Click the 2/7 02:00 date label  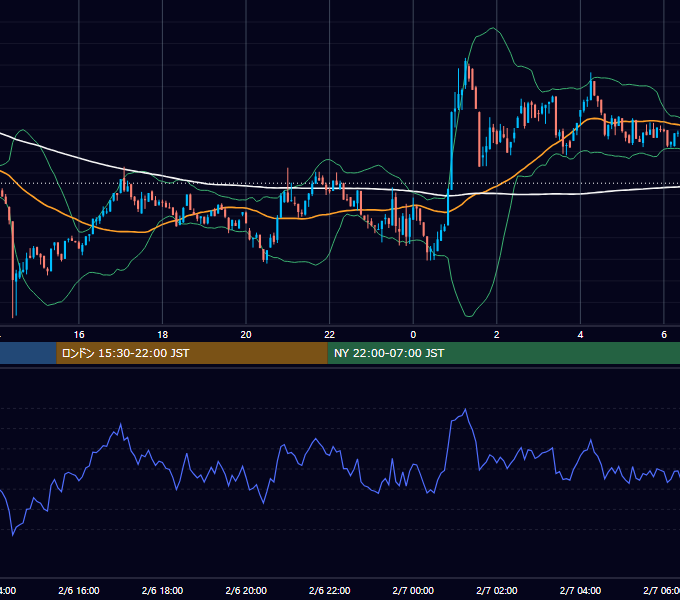[x=497, y=590]
